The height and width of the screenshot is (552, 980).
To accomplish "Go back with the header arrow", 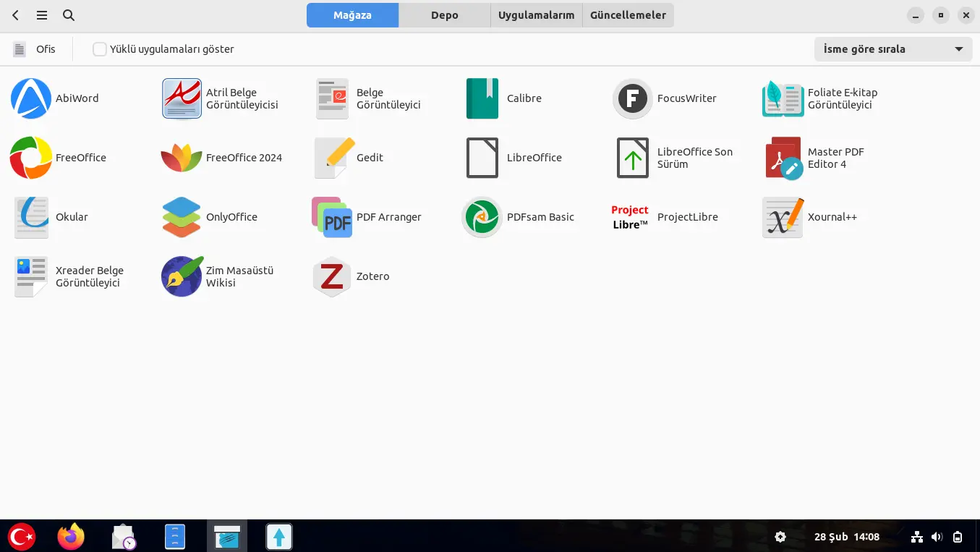I will [16, 15].
